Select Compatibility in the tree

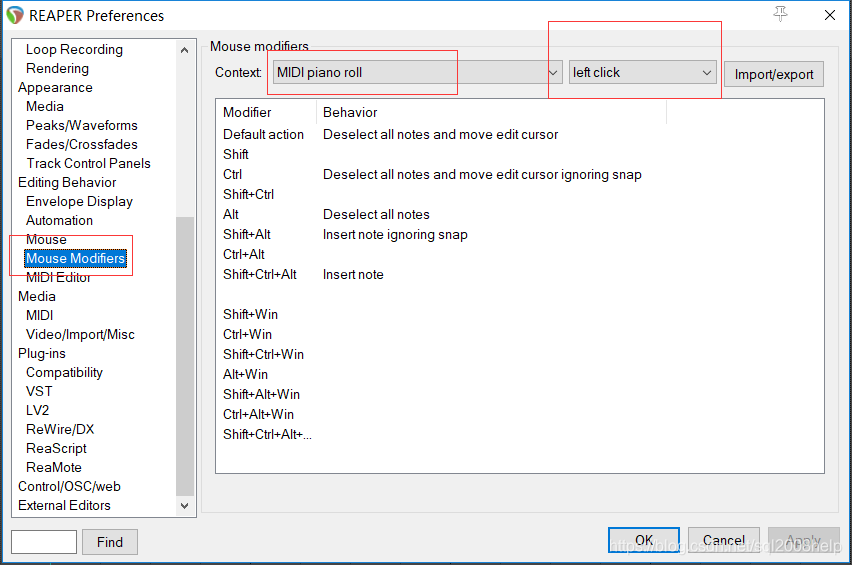pos(64,373)
